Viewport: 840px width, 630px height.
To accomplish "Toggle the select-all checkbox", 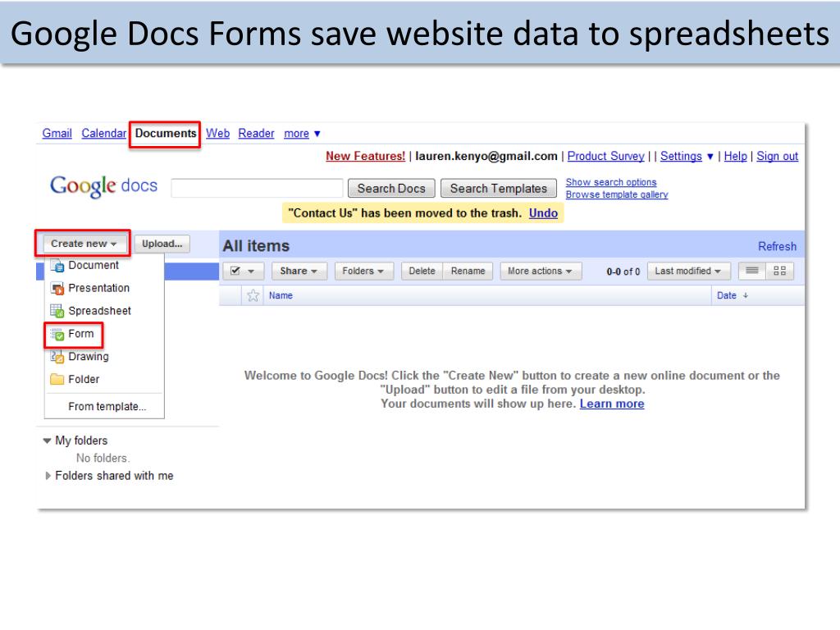I will [235, 271].
